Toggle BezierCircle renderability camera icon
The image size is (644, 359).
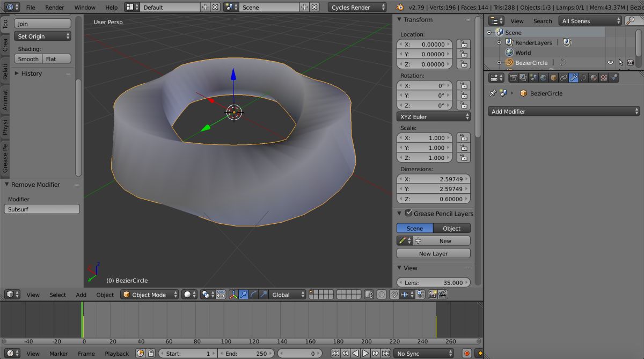pos(630,62)
